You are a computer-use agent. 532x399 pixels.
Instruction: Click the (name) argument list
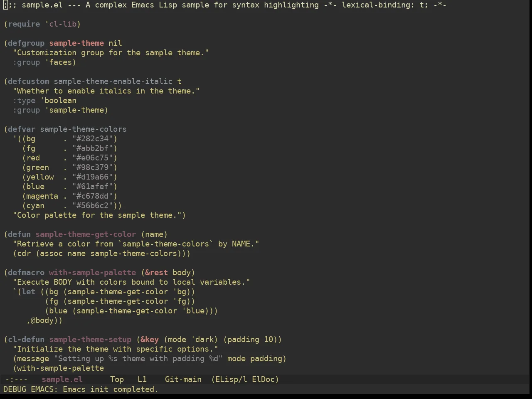pos(154,234)
